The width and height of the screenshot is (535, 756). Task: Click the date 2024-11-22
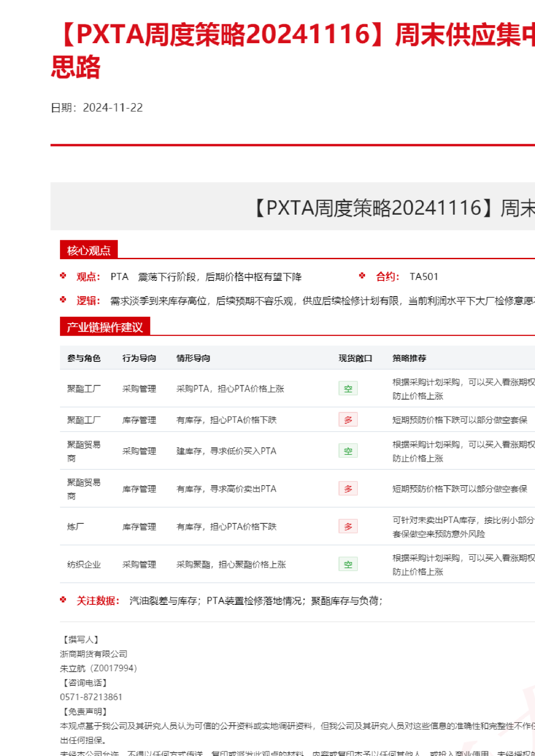click(113, 108)
